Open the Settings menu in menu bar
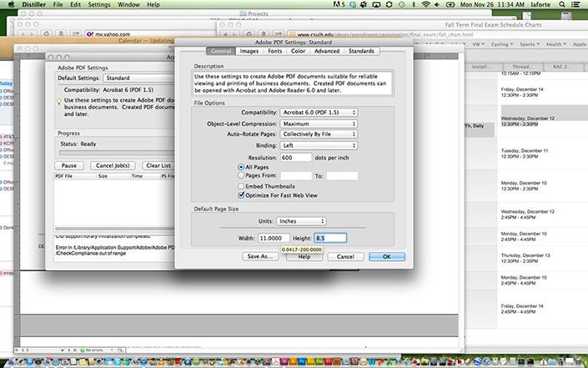588x368 pixels. pos(99,4)
